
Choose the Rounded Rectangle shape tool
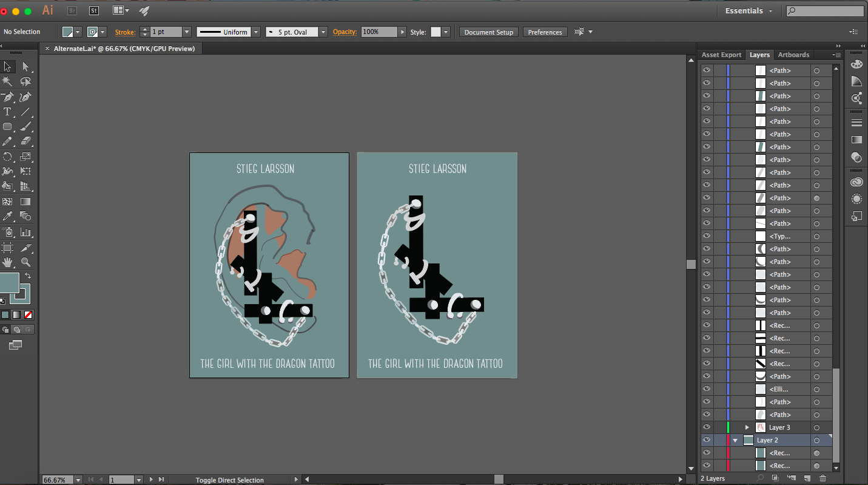[8, 127]
